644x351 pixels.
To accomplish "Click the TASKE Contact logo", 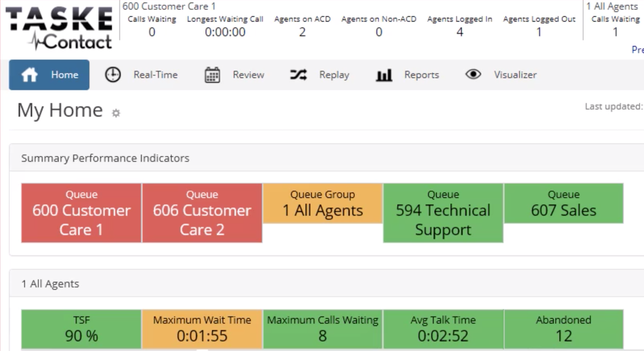I will click(59, 28).
